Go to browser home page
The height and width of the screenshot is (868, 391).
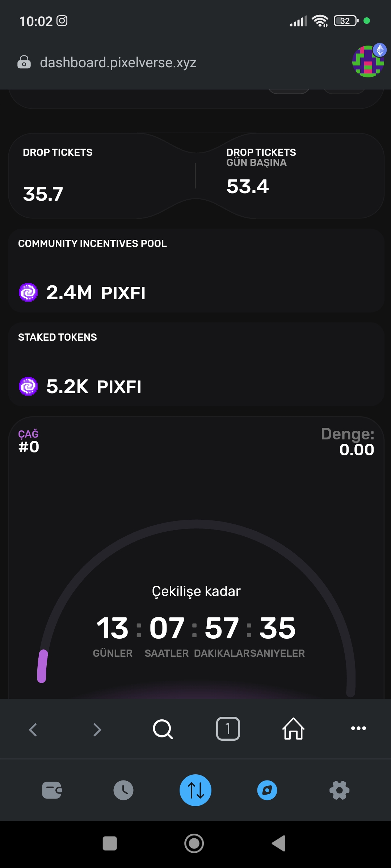pos(293,729)
